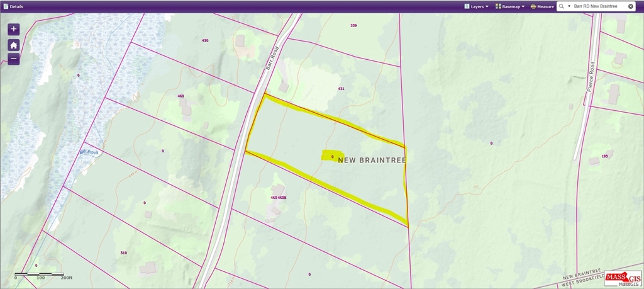
Task: Open the MassGIS logo link
Action: coord(623,278)
